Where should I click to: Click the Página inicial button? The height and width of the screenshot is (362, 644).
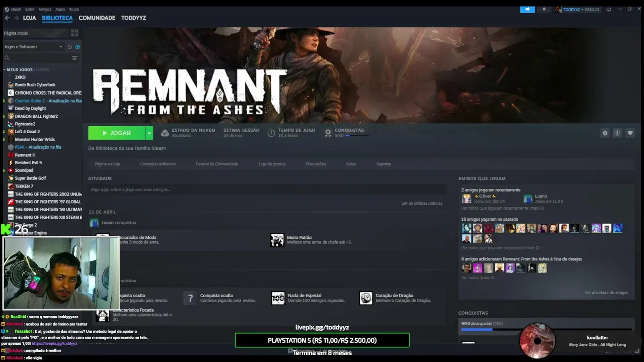(x=35, y=33)
